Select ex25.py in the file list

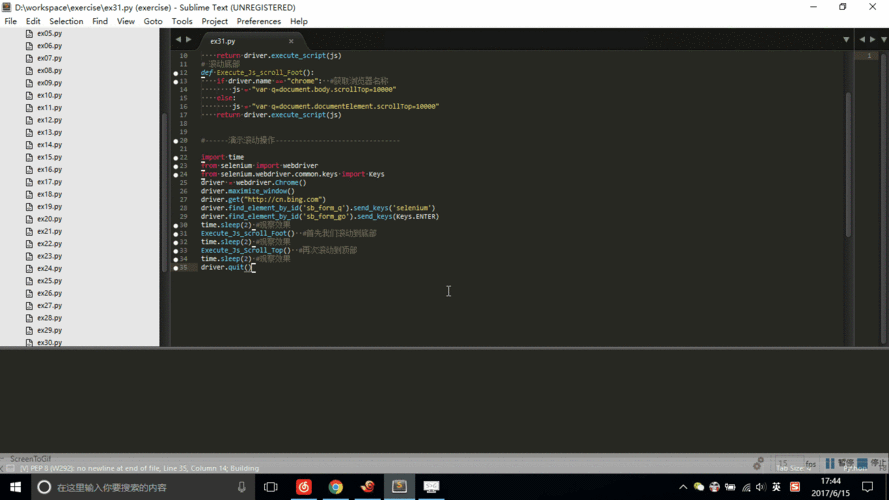49,281
